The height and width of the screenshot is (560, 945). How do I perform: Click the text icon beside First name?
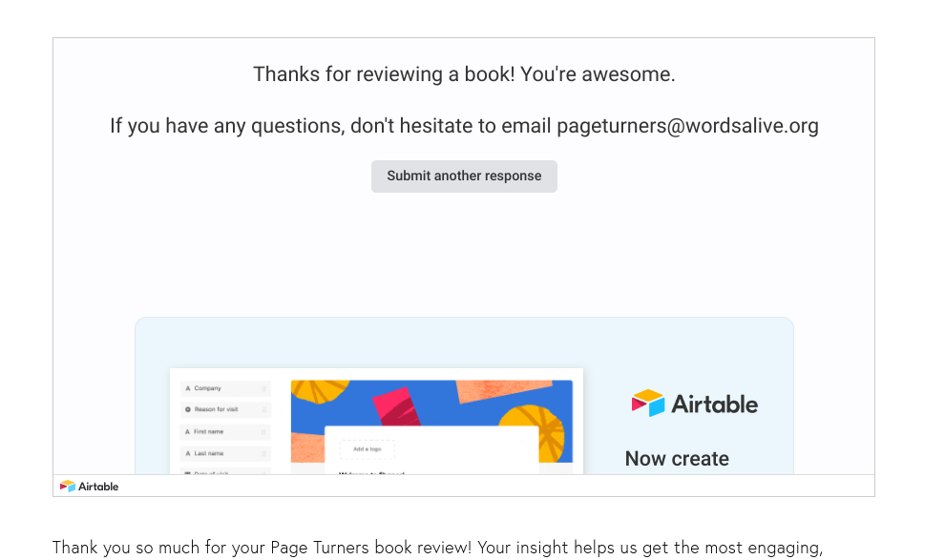pos(188,431)
